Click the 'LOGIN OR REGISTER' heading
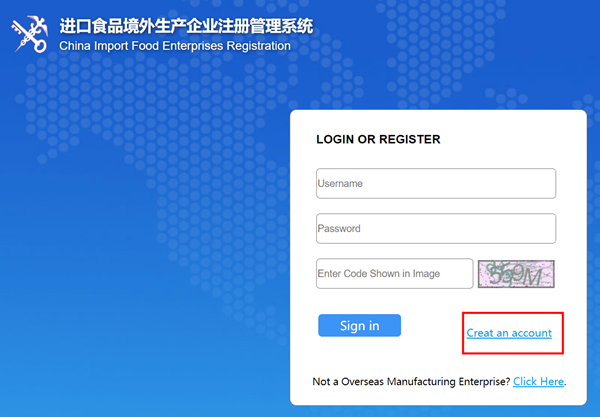 tap(378, 140)
